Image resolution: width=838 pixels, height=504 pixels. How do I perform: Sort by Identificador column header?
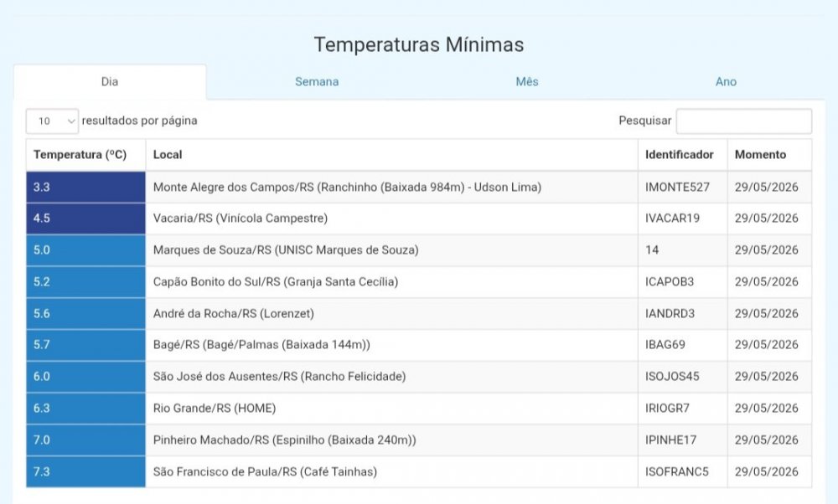pos(682,155)
